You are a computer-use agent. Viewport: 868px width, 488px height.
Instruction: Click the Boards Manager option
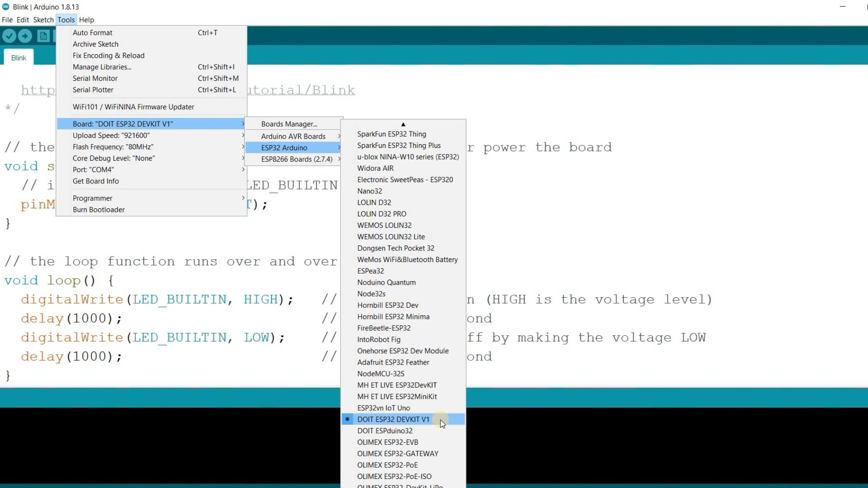click(289, 124)
